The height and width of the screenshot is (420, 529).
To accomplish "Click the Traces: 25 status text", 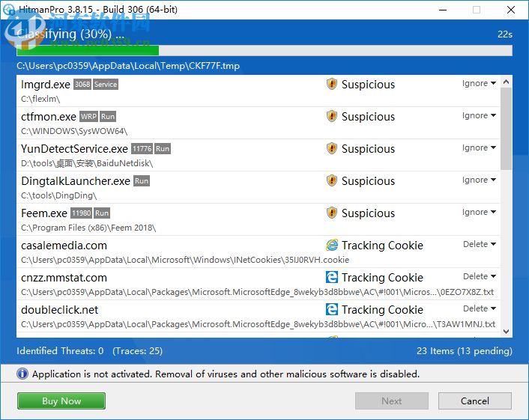I will tap(137, 350).
